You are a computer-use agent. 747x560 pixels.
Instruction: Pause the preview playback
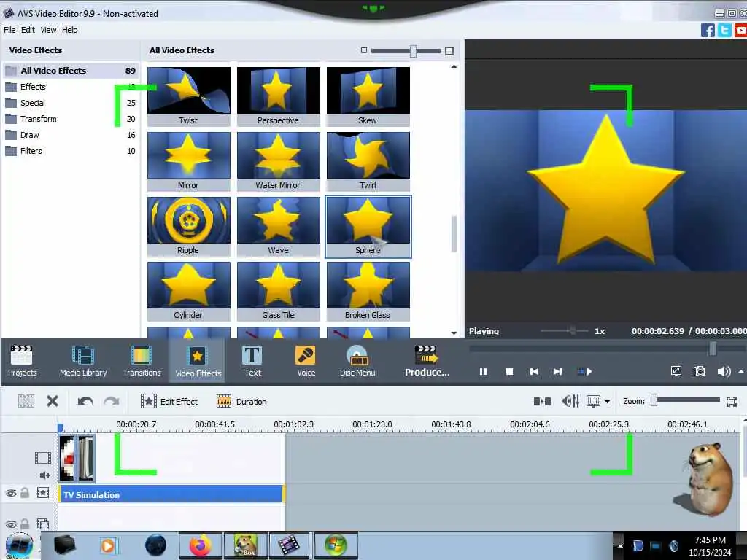483,371
